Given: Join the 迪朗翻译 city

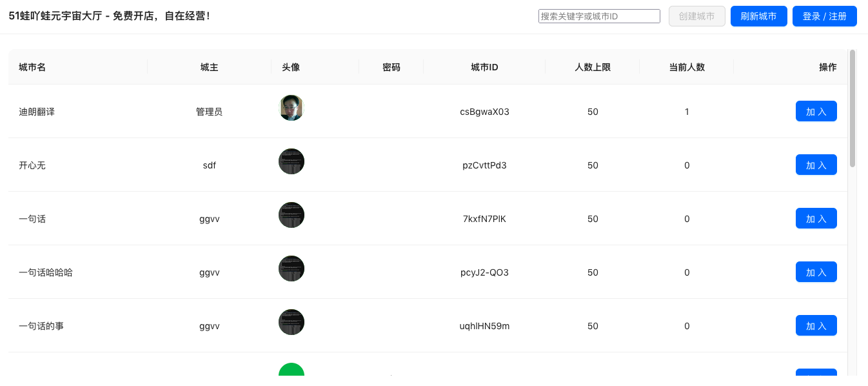Looking at the screenshot, I should click(x=816, y=111).
